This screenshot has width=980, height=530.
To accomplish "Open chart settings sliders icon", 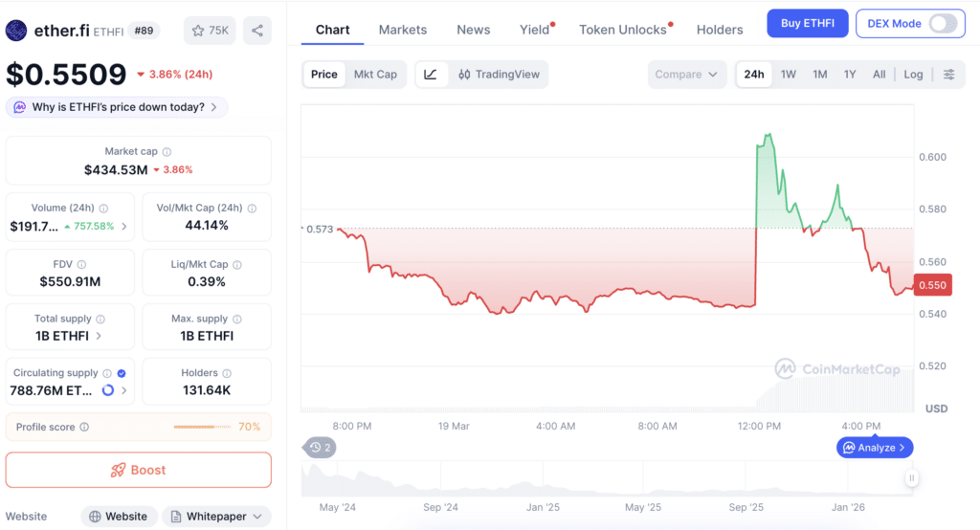I will point(948,75).
